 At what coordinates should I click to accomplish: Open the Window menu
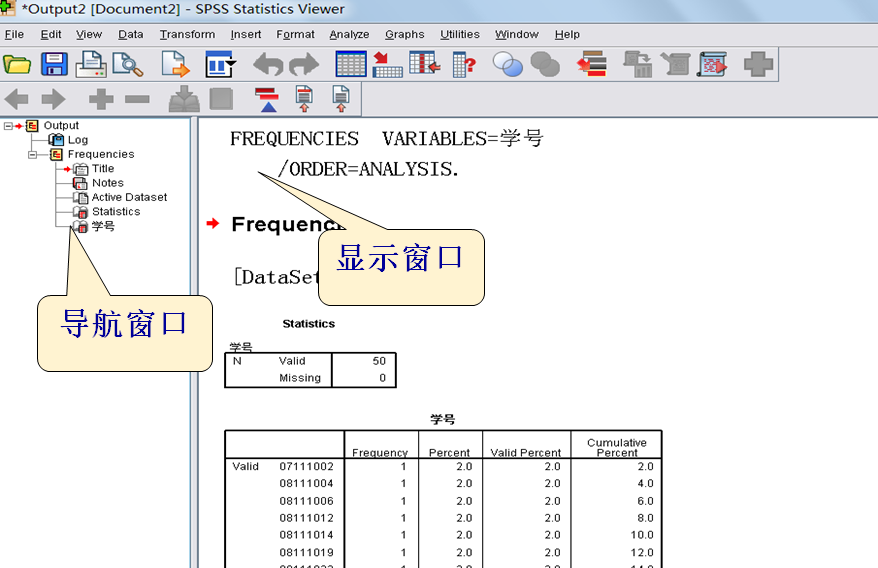point(517,35)
